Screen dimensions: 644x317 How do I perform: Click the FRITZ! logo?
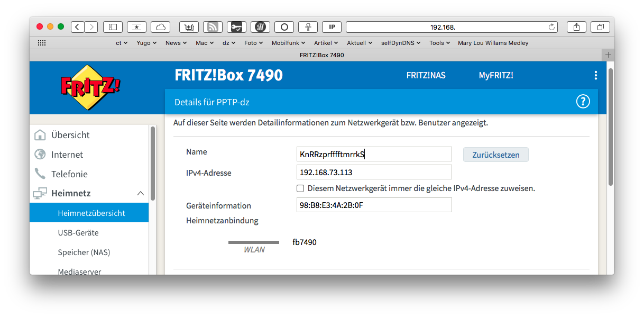(90, 87)
